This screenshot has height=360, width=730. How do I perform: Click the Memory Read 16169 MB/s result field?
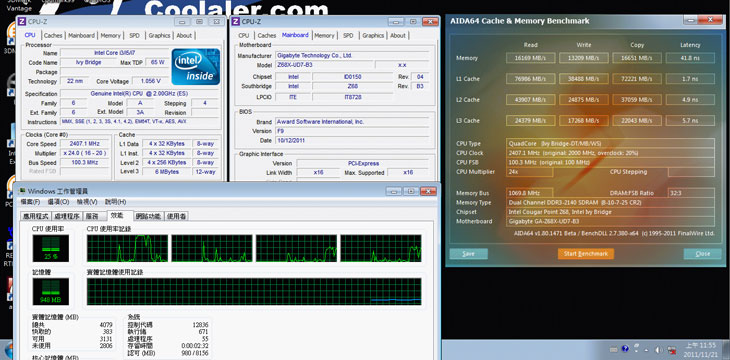[530, 58]
